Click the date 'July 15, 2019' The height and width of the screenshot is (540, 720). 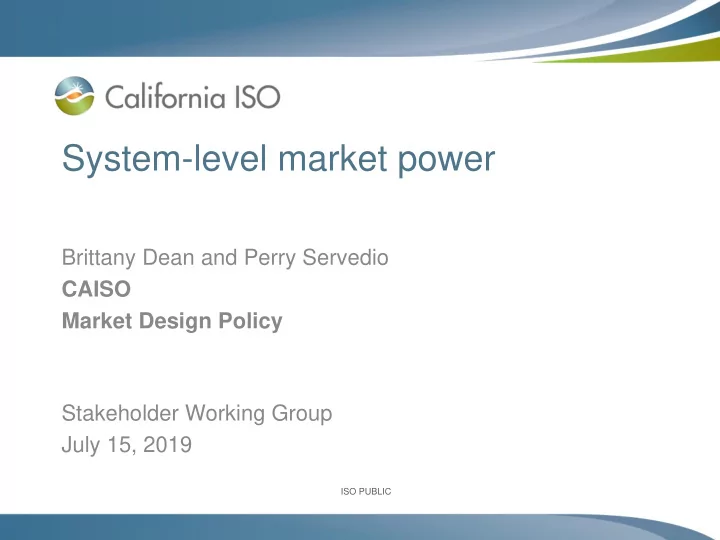pyautogui.click(x=127, y=445)
